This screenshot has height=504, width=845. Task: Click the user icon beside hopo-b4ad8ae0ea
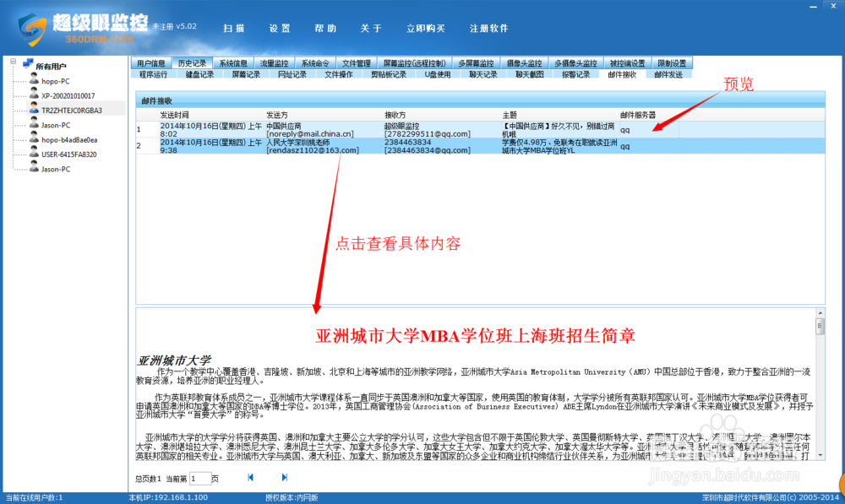(x=34, y=138)
